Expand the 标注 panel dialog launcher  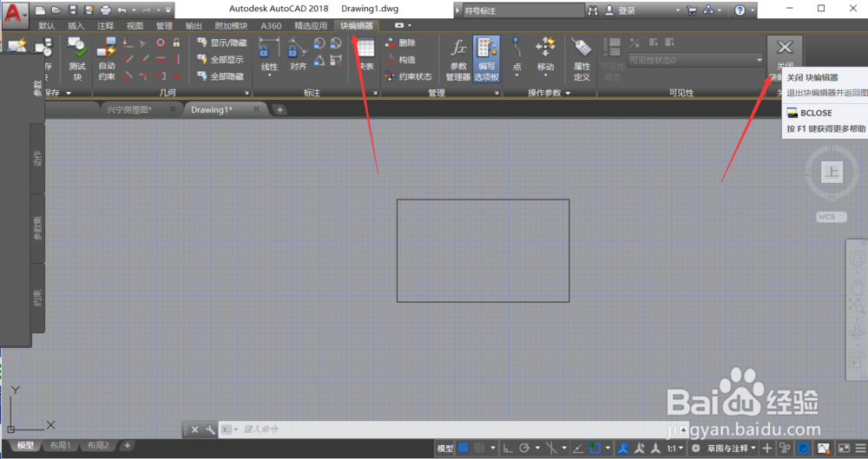click(x=375, y=93)
